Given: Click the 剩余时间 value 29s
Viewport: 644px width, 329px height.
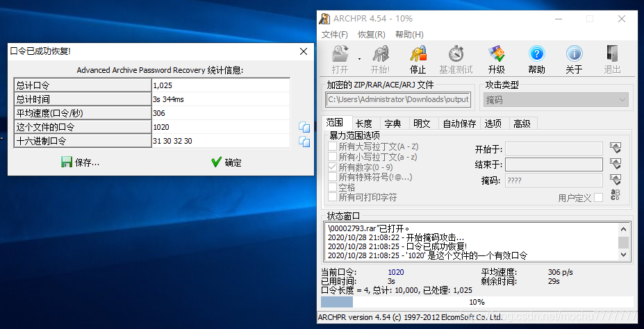Looking at the screenshot, I should 554,281.
